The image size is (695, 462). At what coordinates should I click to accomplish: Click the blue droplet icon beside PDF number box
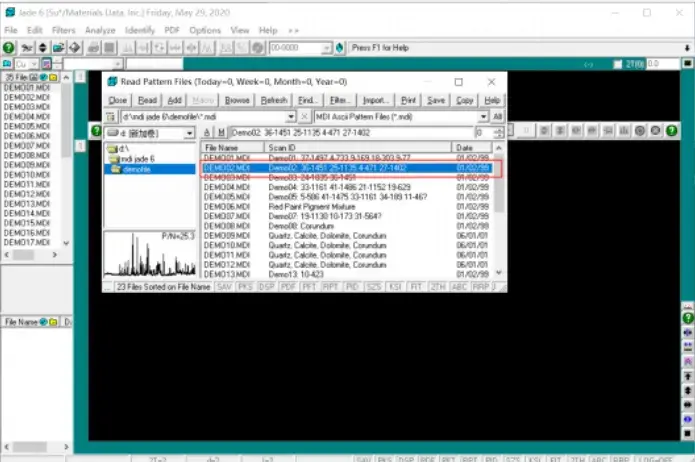pos(340,47)
